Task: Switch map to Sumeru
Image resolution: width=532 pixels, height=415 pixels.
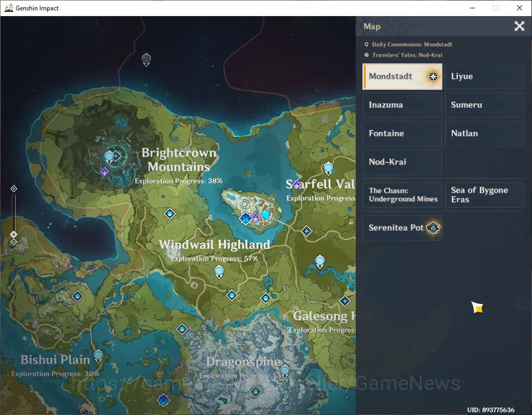Action: point(484,105)
